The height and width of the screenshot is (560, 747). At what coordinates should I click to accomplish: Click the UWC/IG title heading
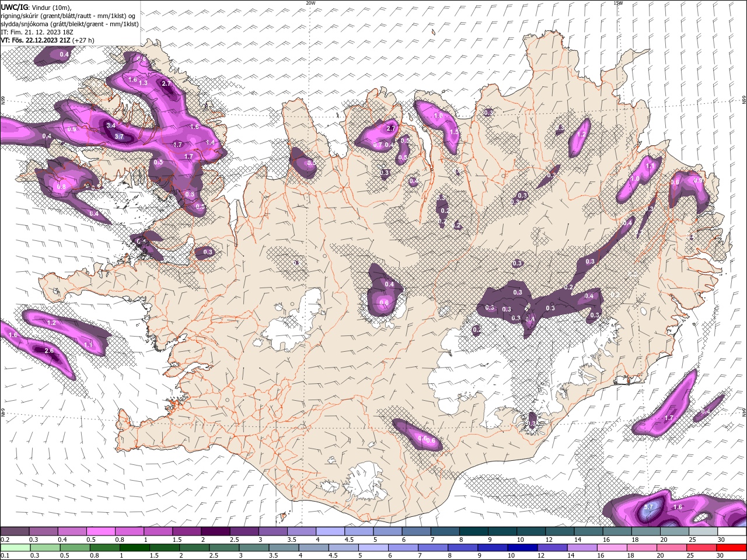(13, 7)
